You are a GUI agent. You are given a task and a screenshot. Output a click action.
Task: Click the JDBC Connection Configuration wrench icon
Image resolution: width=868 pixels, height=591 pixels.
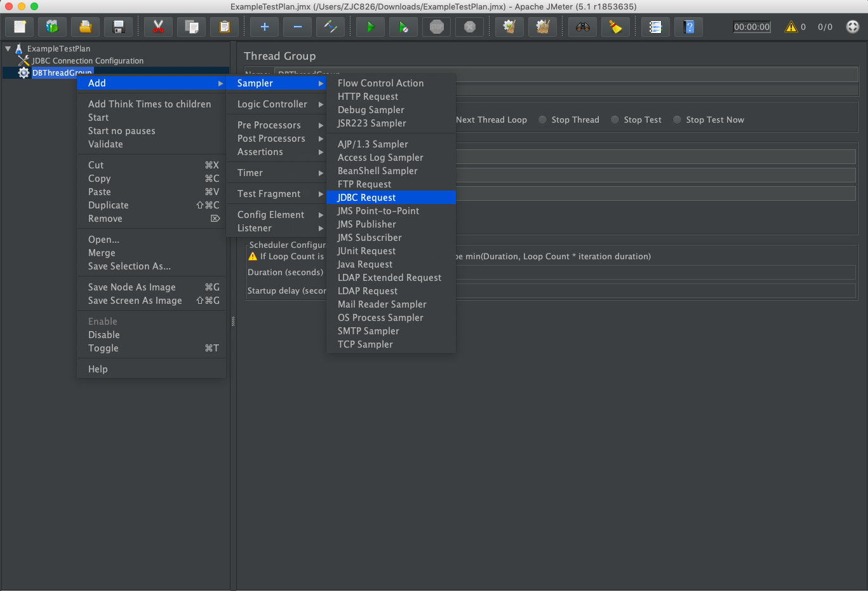(23, 60)
